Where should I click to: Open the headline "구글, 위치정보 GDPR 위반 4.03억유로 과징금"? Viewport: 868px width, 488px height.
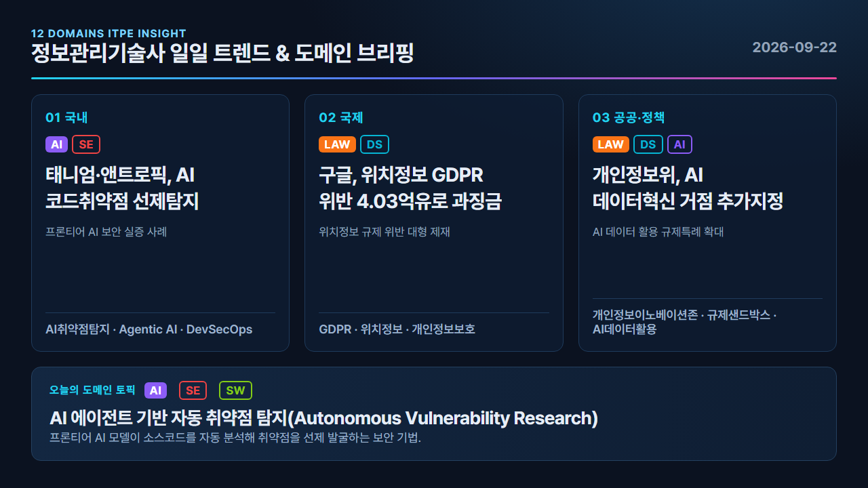(410, 188)
